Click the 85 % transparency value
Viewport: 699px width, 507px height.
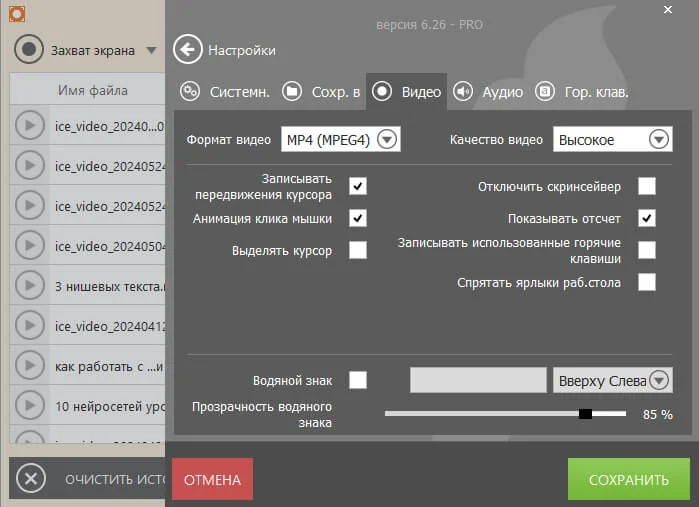click(x=658, y=415)
